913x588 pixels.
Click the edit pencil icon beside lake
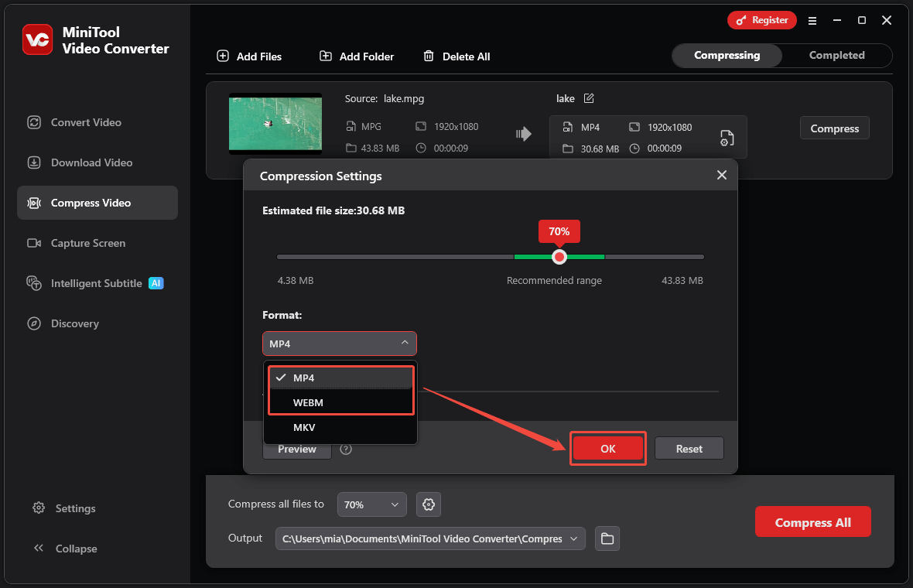[x=589, y=98]
